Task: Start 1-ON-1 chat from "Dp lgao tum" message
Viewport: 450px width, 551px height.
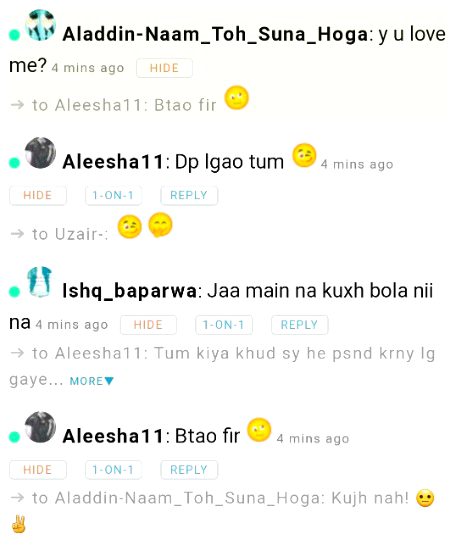Action: click(113, 195)
